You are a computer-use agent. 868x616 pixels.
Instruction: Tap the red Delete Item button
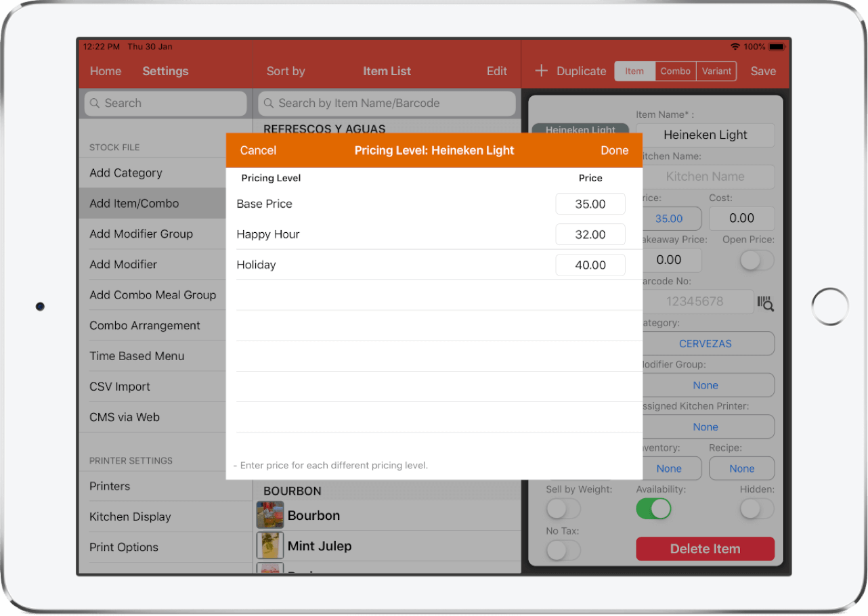[705, 549]
